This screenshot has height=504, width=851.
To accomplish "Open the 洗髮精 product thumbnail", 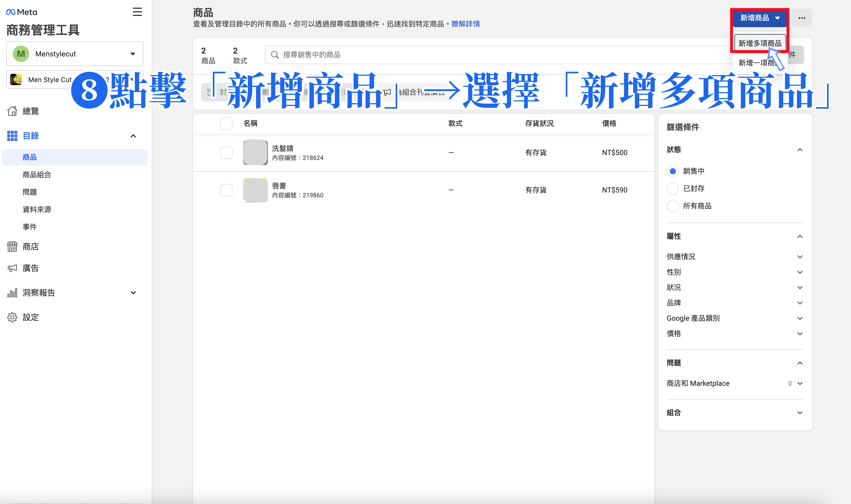I will pyautogui.click(x=255, y=152).
